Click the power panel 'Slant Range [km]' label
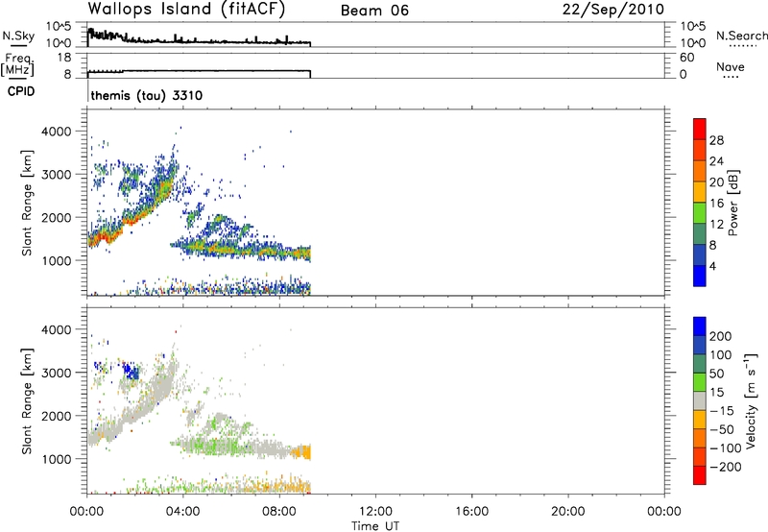This screenshot has height=532, width=768. [27, 203]
